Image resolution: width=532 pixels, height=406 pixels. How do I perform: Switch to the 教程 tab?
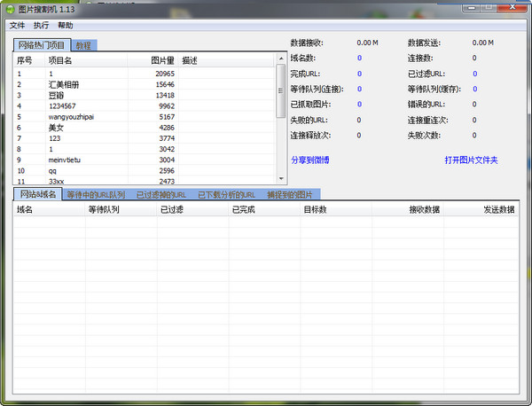84,45
